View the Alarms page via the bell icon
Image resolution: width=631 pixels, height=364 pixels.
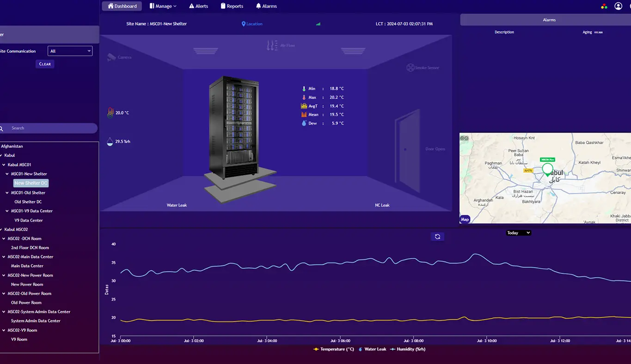tap(266, 6)
